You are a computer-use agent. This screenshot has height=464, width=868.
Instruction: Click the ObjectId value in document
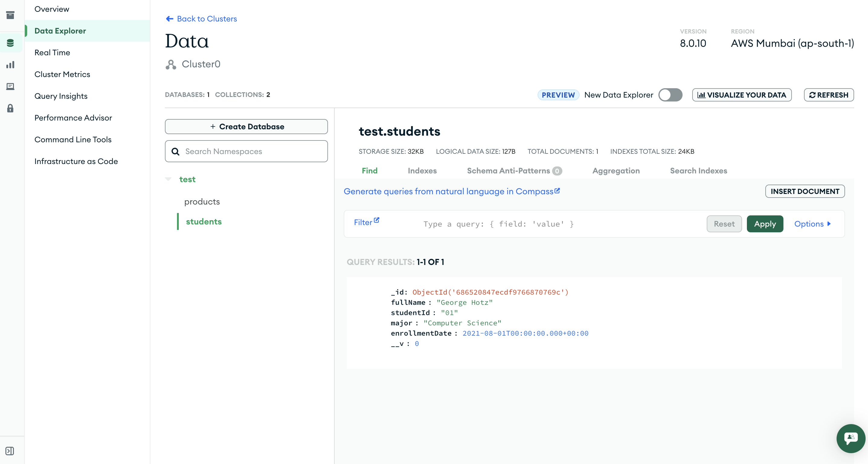click(x=490, y=292)
